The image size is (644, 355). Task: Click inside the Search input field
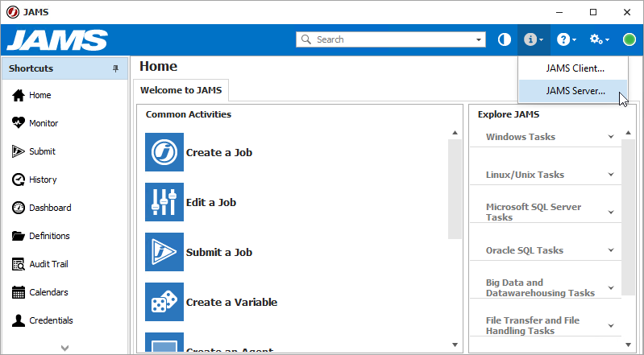393,39
